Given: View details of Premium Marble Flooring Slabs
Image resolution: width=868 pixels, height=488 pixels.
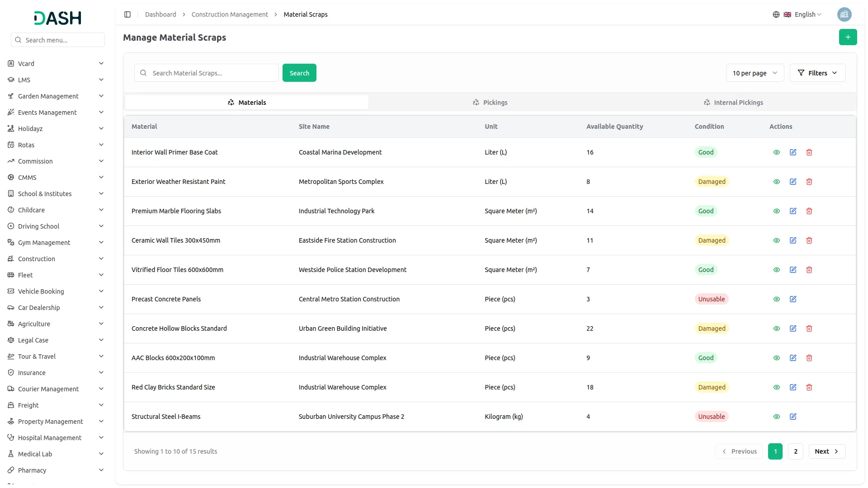Looking at the screenshot, I should pos(777,211).
